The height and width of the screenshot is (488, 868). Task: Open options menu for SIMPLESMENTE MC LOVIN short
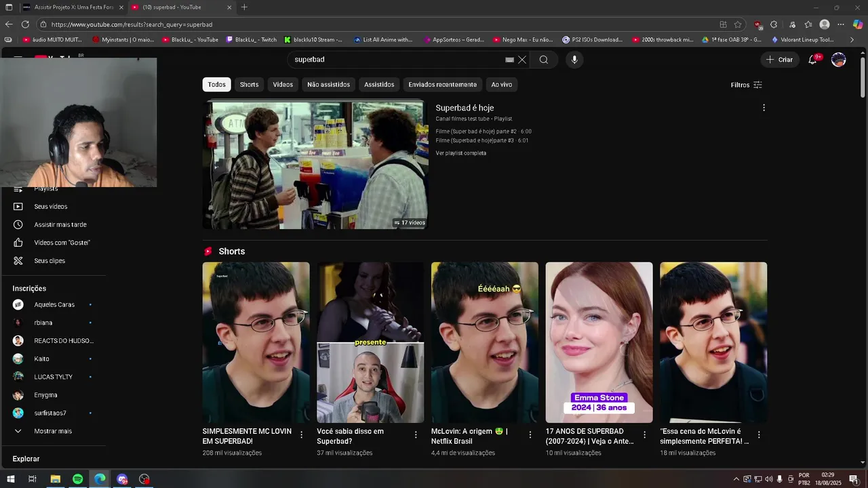[302, 435]
